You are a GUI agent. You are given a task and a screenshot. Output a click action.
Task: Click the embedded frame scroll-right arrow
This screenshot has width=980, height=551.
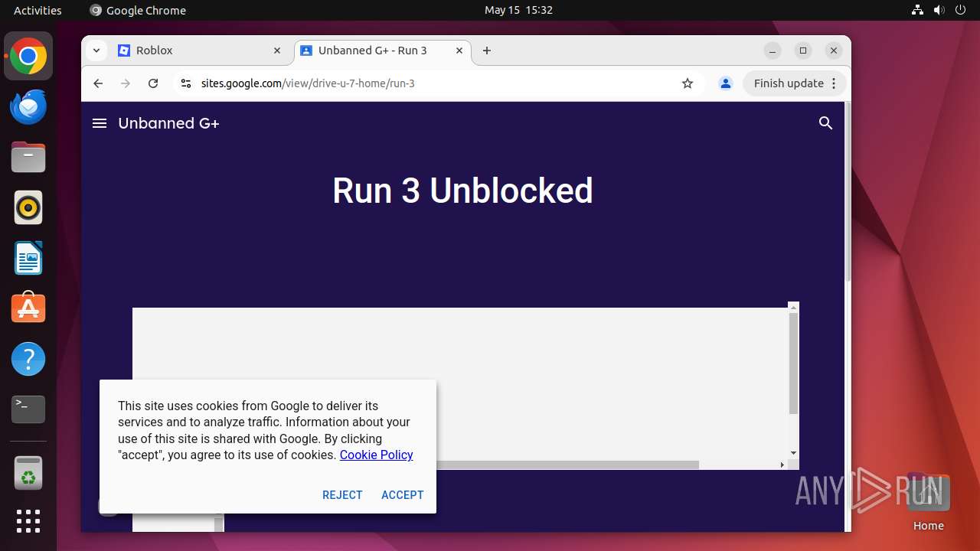coord(782,465)
